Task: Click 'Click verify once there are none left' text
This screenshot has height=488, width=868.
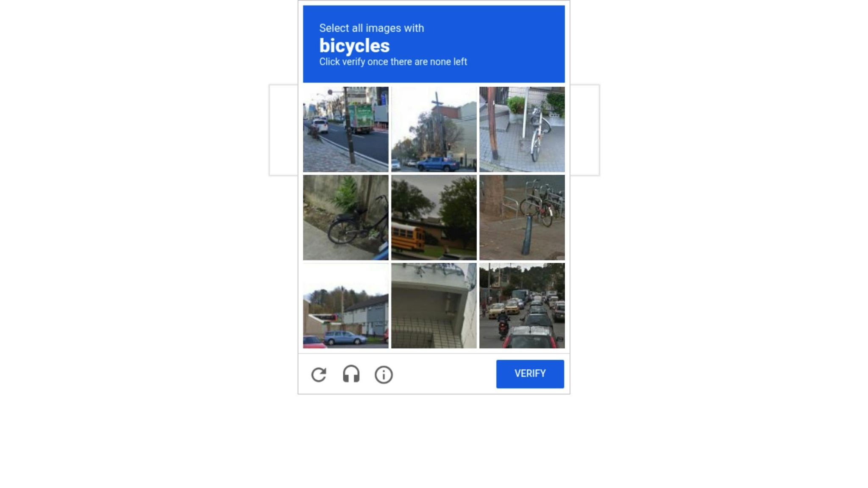Action: tap(393, 62)
